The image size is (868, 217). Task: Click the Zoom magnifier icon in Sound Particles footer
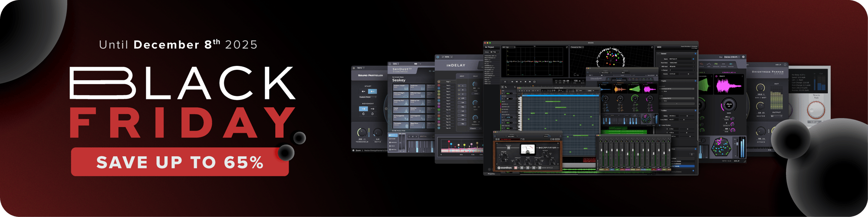354,151
